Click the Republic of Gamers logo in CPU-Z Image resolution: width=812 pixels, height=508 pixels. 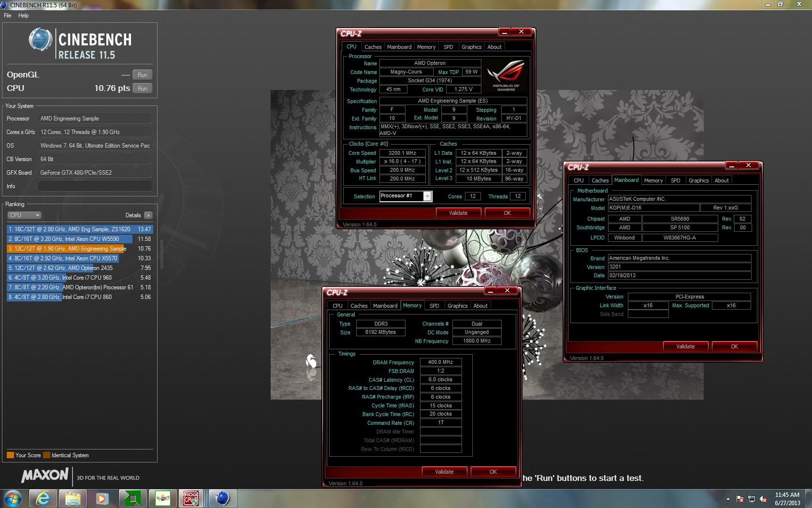click(506, 76)
